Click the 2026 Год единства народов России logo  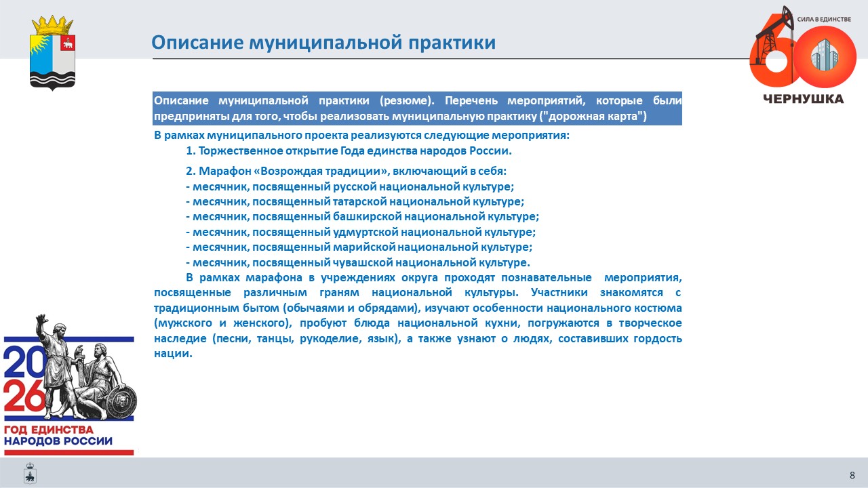click(69, 384)
